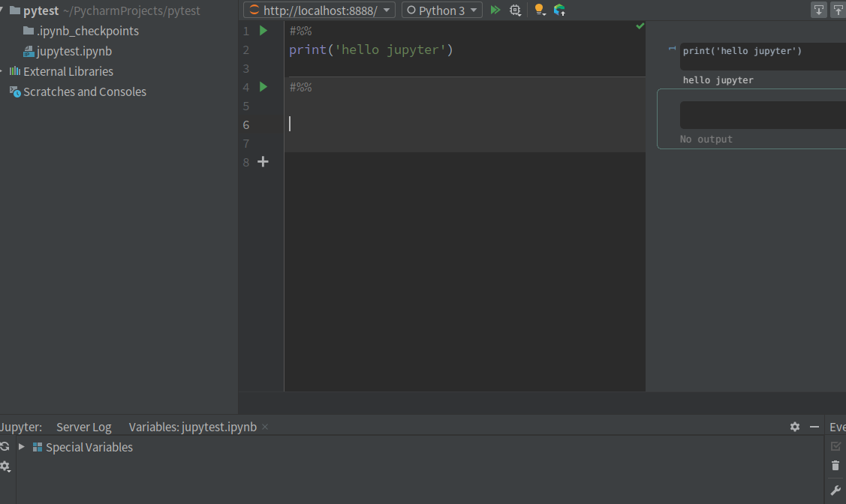Add a new cell with plus icon
Viewport: 846px width, 504px height.
click(x=263, y=162)
